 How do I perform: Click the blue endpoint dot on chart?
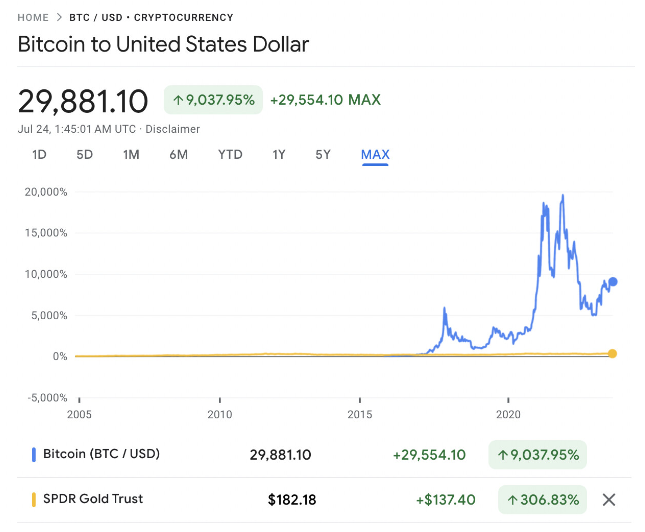pyautogui.click(x=612, y=282)
